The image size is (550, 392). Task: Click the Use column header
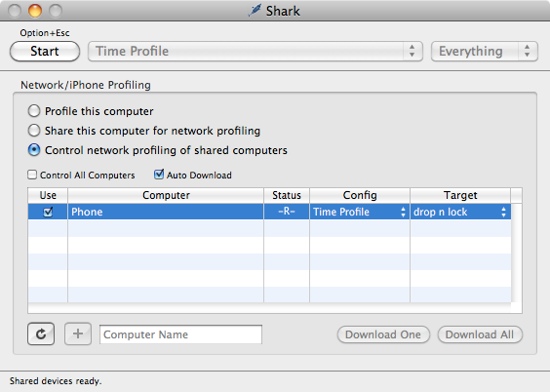48,195
